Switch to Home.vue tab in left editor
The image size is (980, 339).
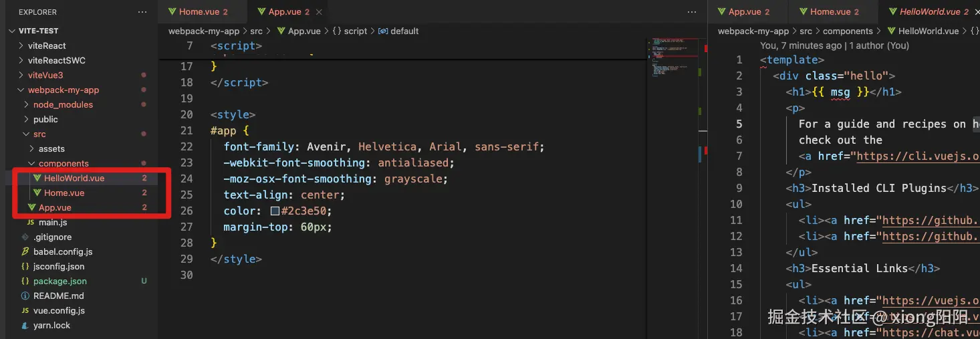coord(199,12)
